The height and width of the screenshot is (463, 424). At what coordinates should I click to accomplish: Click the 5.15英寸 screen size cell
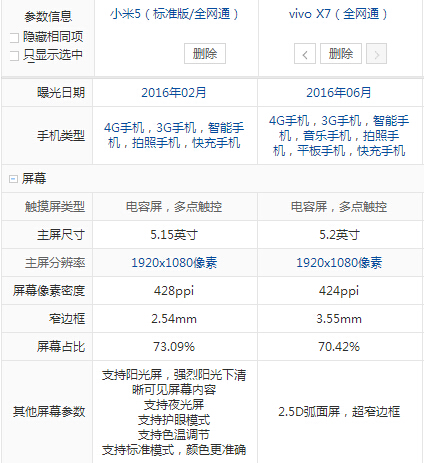coord(174,235)
